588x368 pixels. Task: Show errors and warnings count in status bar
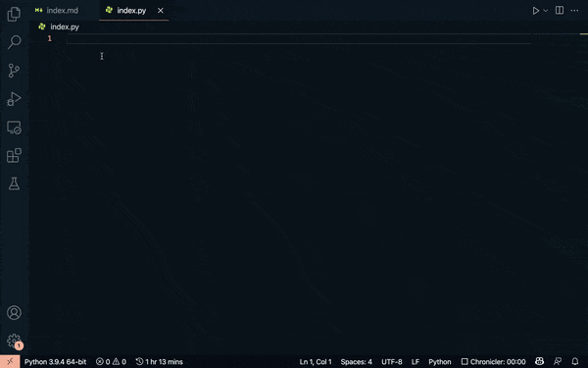(111, 361)
